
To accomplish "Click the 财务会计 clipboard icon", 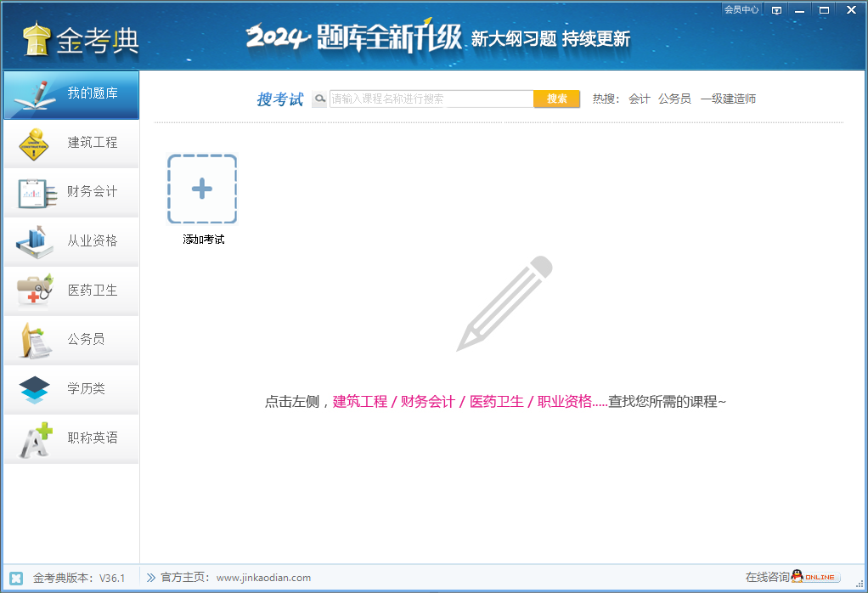I will [x=34, y=192].
